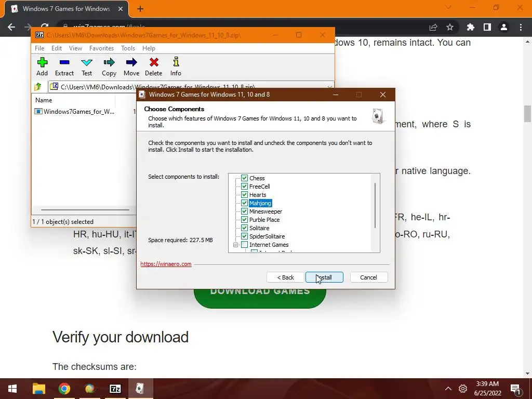Share this page from Chrome address bar
This screenshot has height=399, width=532.
(433, 27)
